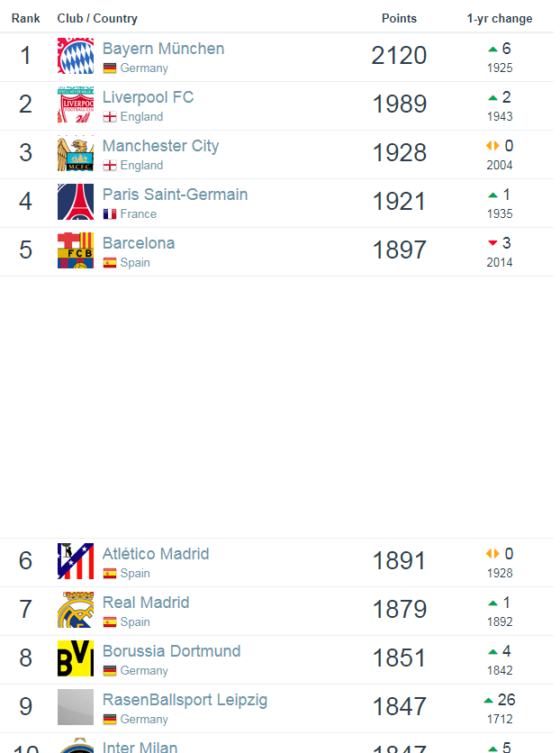
Task: Follow the Borussia Dortmund link
Action: pyautogui.click(x=171, y=651)
